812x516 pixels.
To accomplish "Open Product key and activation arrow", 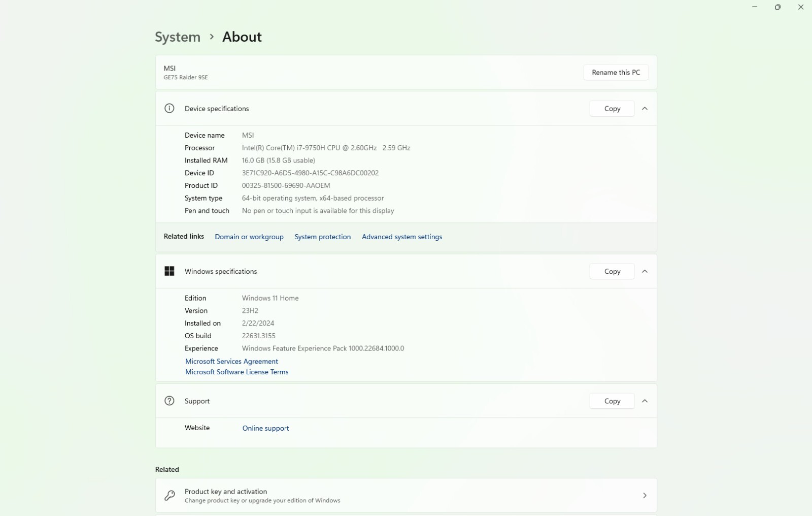I will (645, 495).
